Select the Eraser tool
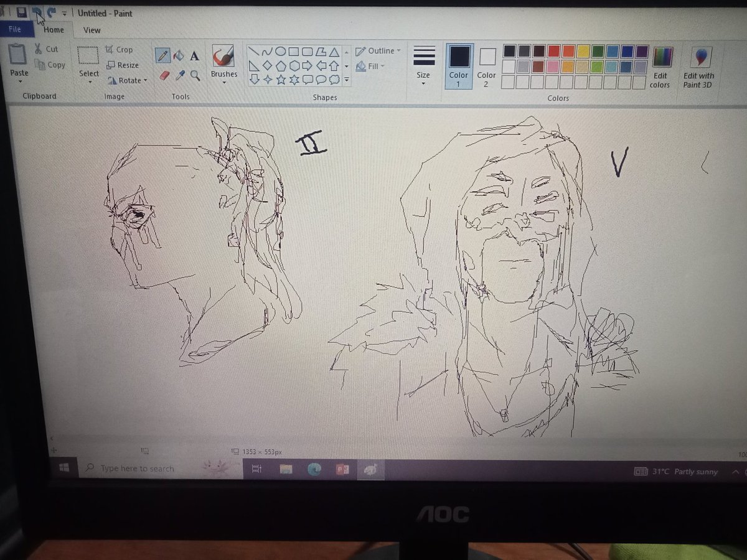The height and width of the screenshot is (560, 747). coord(164,75)
